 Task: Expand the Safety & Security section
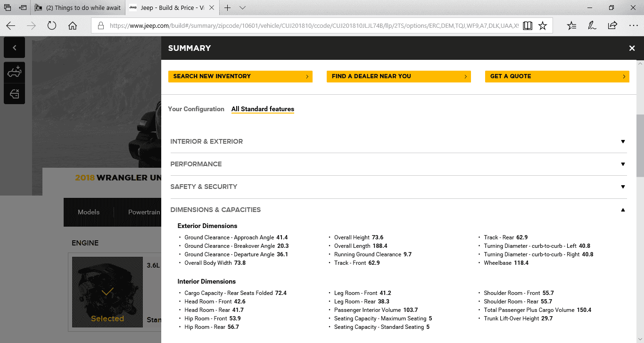pos(399,187)
